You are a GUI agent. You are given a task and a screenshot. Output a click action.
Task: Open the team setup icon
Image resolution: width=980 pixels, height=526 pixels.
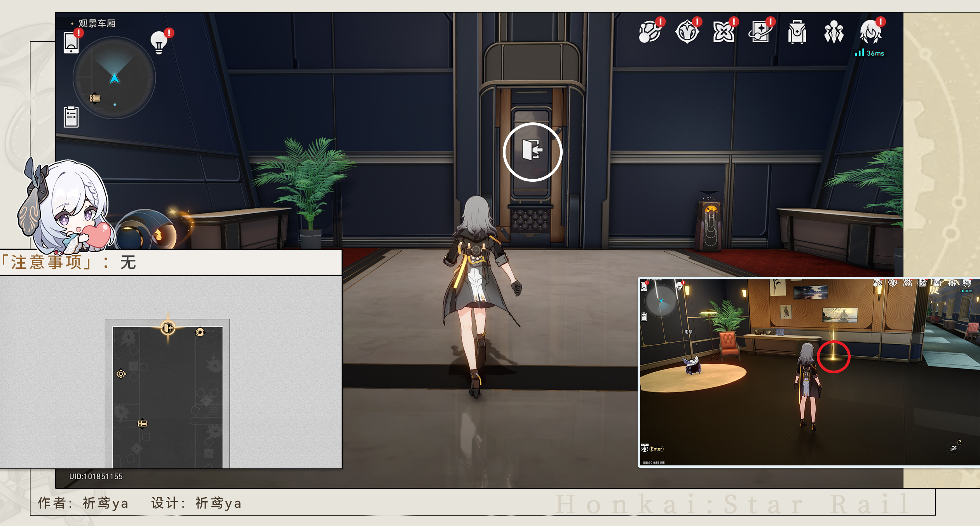click(x=834, y=32)
